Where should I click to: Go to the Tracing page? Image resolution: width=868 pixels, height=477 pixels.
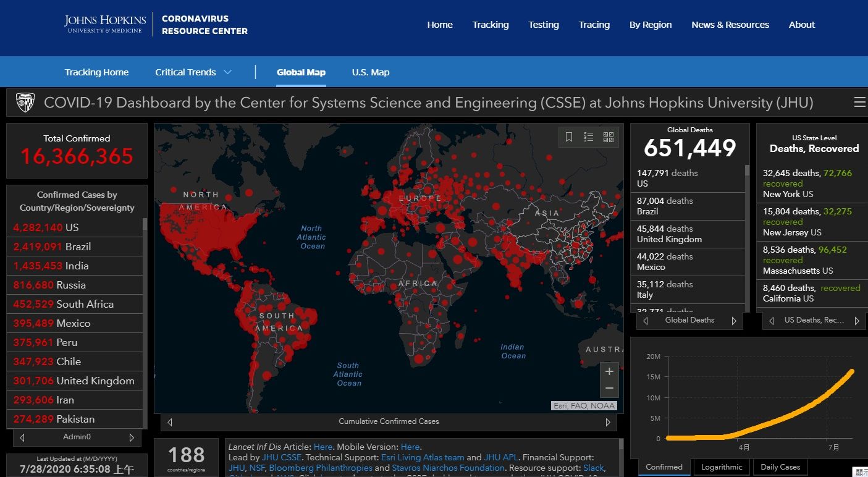594,25
